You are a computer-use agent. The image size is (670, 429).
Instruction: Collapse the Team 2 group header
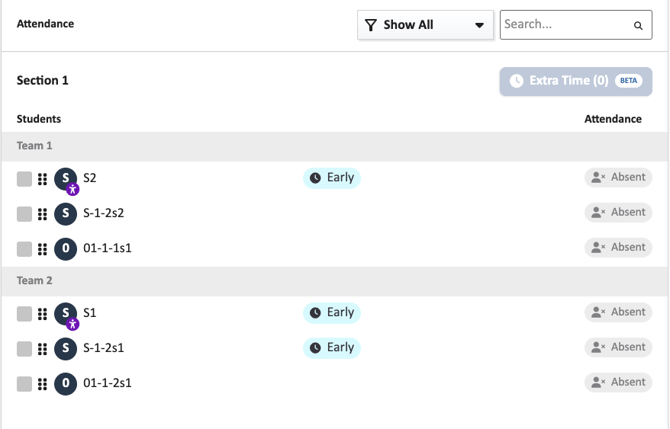pos(35,281)
